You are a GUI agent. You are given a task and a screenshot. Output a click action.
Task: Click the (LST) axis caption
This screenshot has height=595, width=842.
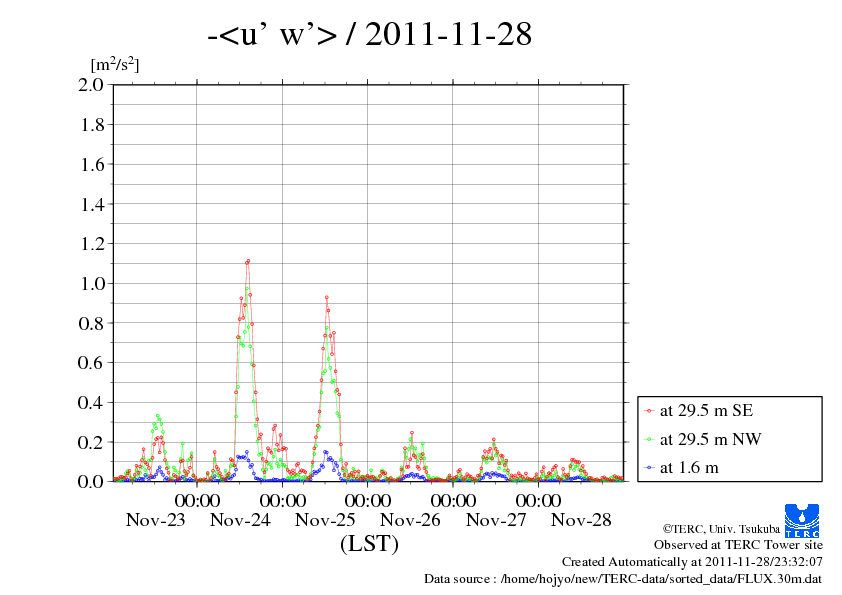point(369,543)
